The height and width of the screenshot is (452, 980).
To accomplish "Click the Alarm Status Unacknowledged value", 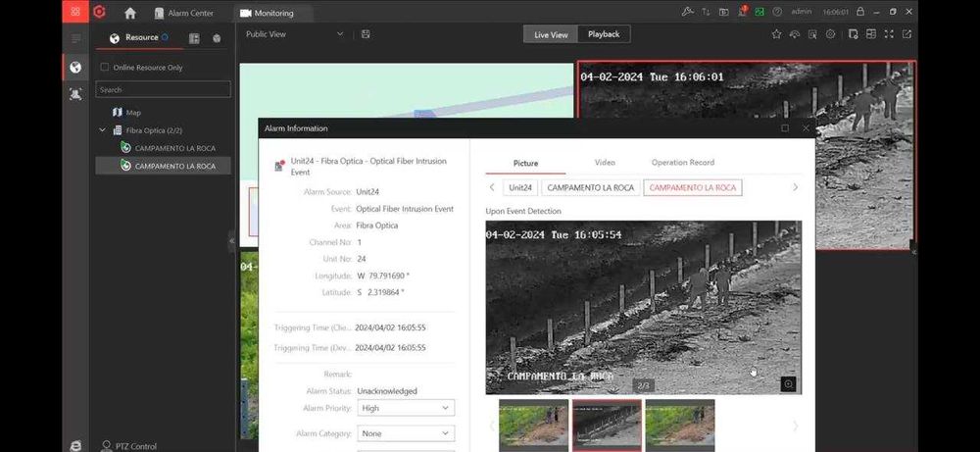I will pos(387,391).
